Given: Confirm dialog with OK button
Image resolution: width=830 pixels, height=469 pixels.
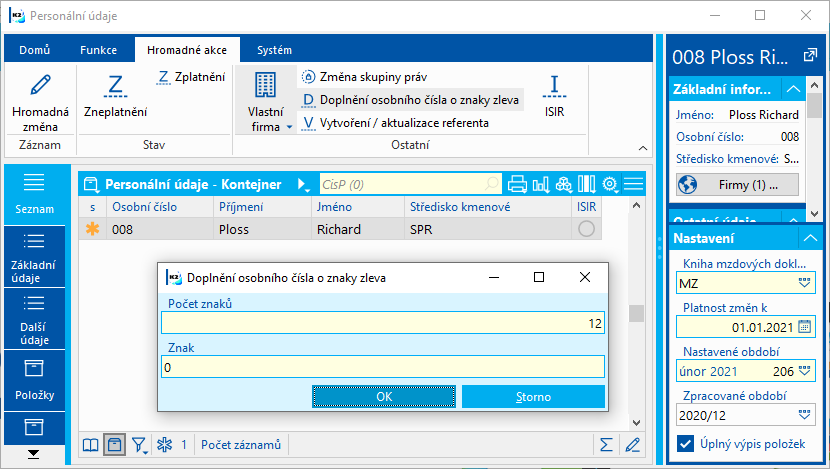Looking at the screenshot, I should [x=384, y=396].
